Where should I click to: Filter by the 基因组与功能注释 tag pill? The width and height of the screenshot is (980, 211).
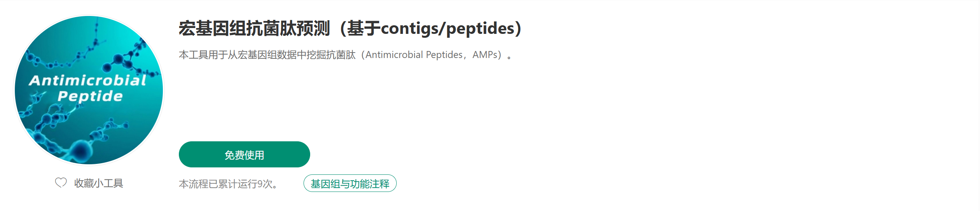point(350,183)
